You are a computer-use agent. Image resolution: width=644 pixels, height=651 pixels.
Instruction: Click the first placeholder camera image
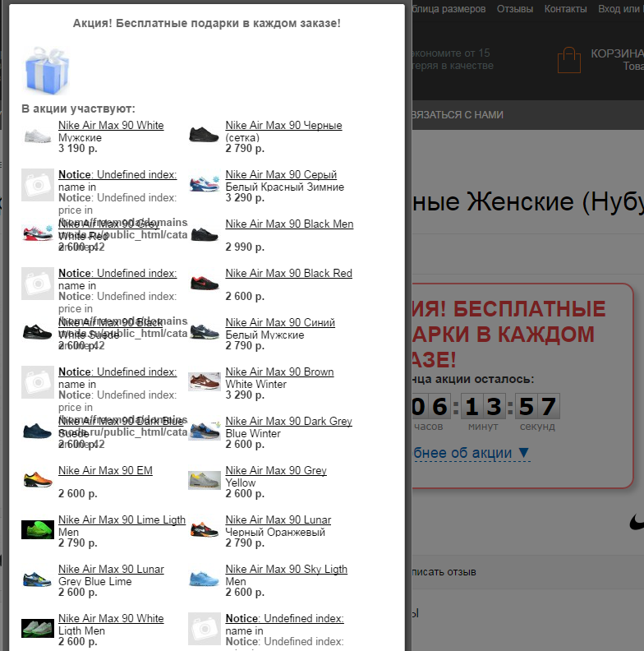(x=38, y=185)
